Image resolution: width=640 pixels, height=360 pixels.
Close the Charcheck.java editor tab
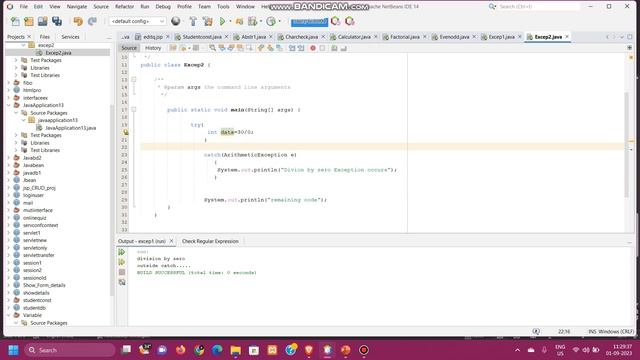(x=323, y=37)
